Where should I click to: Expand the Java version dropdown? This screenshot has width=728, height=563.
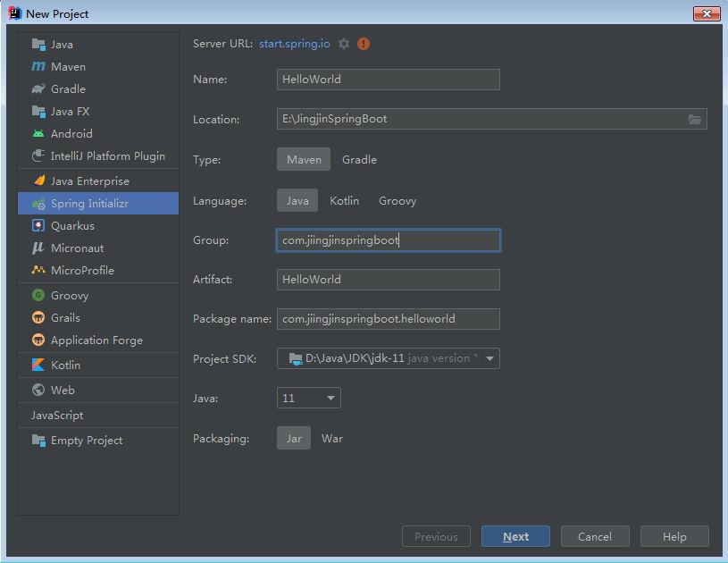(309, 398)
